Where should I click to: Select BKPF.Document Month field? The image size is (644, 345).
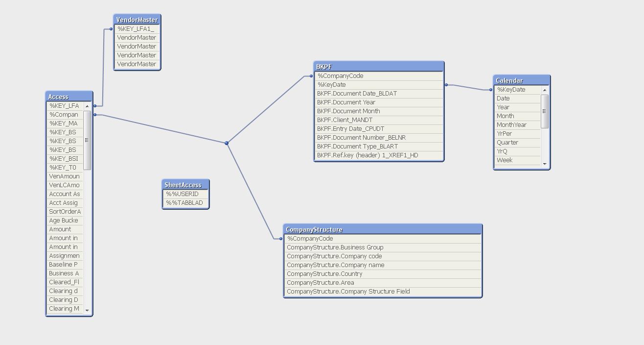[x=379, y=111]
